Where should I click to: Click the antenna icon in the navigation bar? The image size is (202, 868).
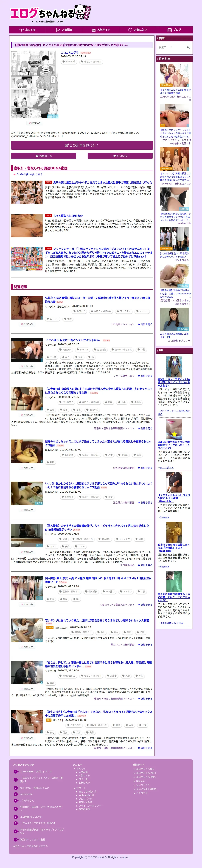point(22,30)
